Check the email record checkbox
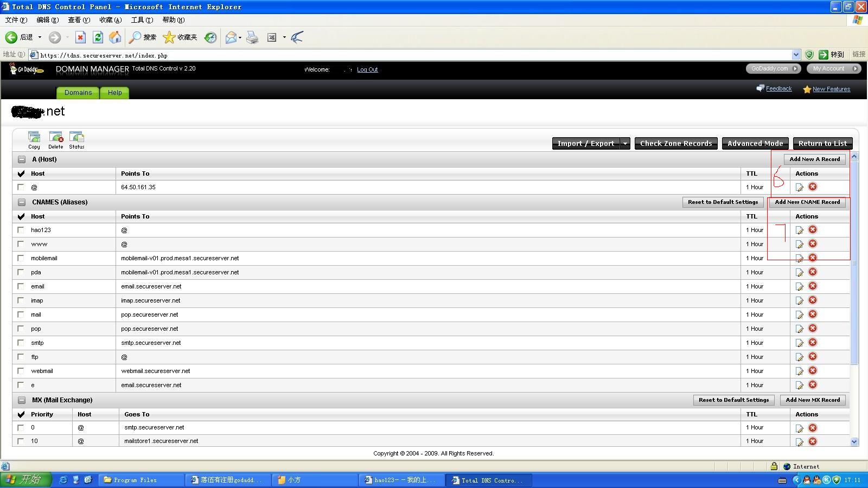This screenshot has height=488, width=868. pos(21,286)
